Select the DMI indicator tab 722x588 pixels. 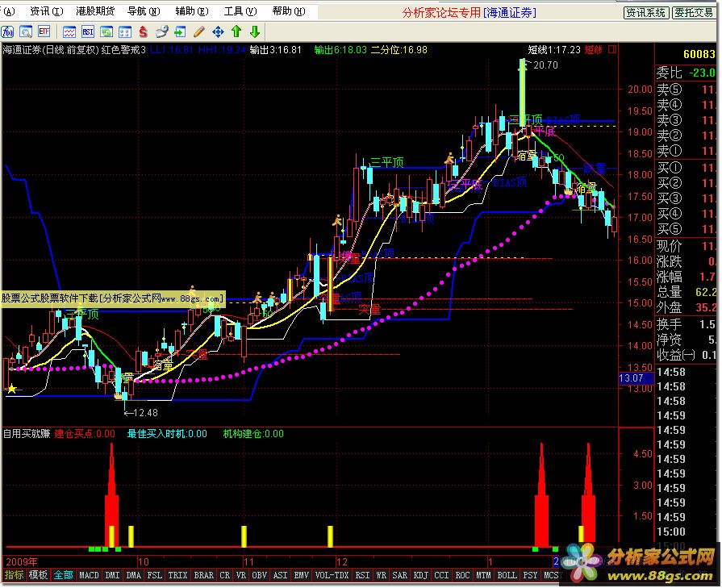click(x=112, y=574)
